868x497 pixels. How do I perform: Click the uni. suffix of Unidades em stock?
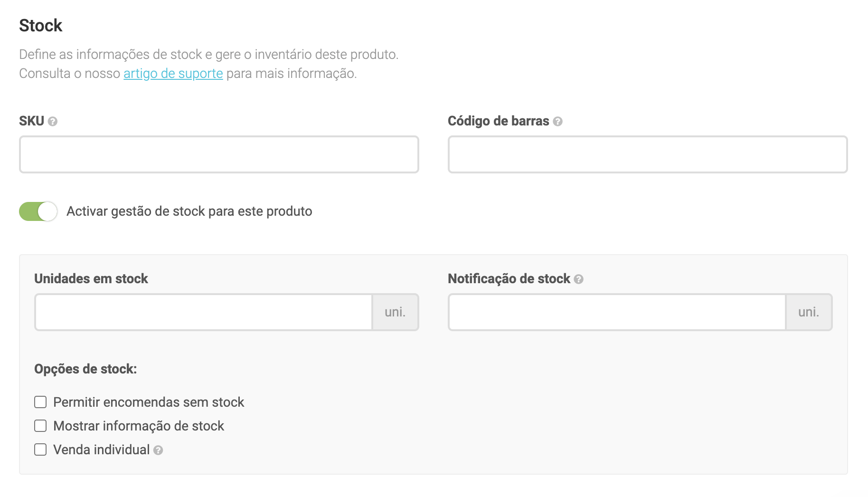click(x=395, y=313)
